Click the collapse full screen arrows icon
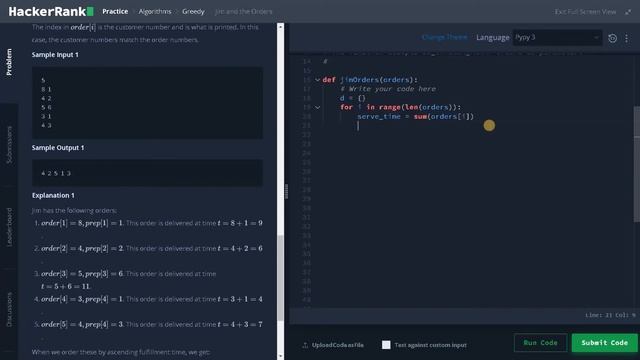This screenshot has width=640, height=360. tap(628, 12)
